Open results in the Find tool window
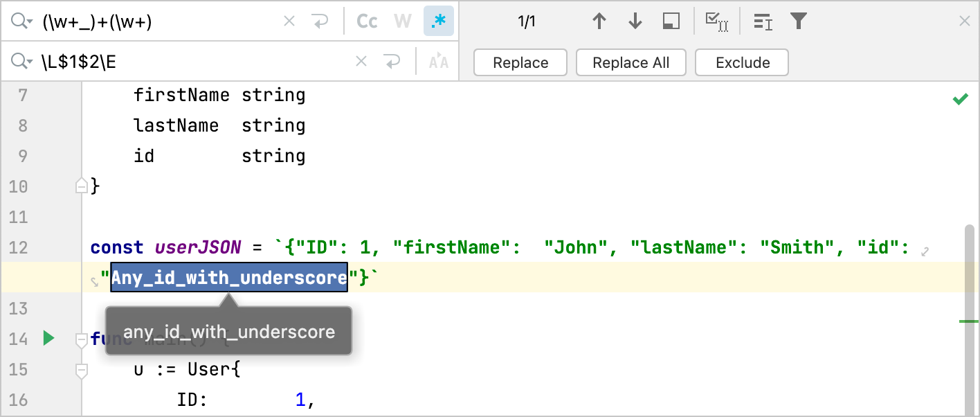Viewport: 980px width, 417px height. pyautogui.click(x=670, y=21)
